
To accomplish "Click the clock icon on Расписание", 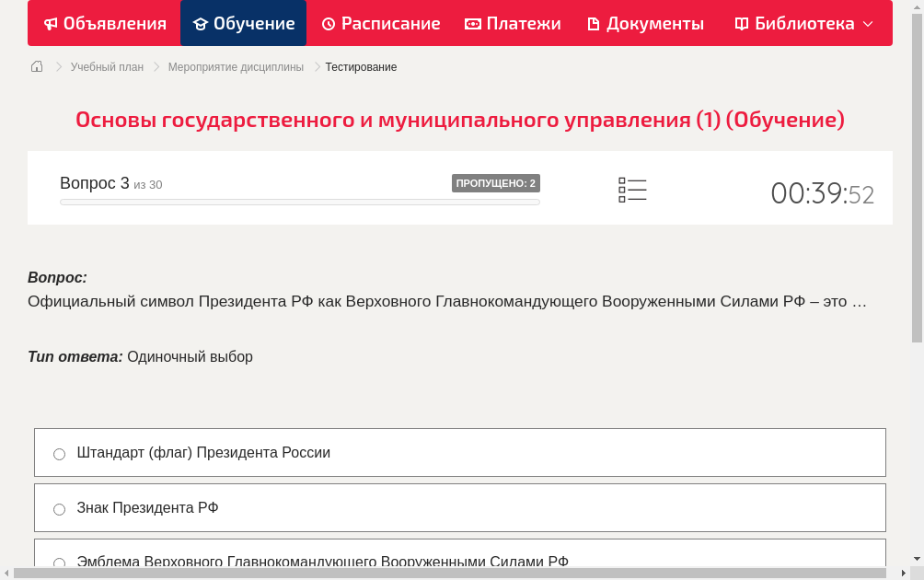I will point(328,23).
